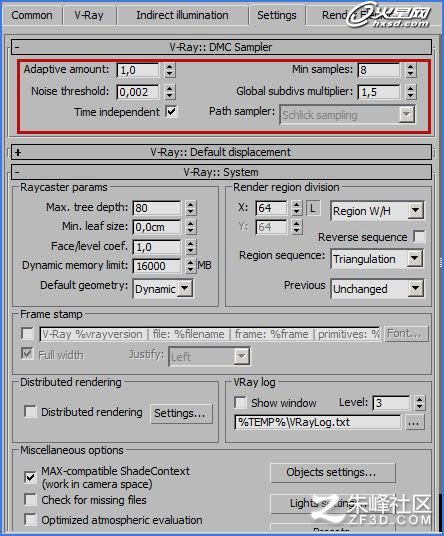Enable the VRay log Show window checkbox
Image resolution: width=444 pixels, height=536 pixels.
(x=241, y=402)
